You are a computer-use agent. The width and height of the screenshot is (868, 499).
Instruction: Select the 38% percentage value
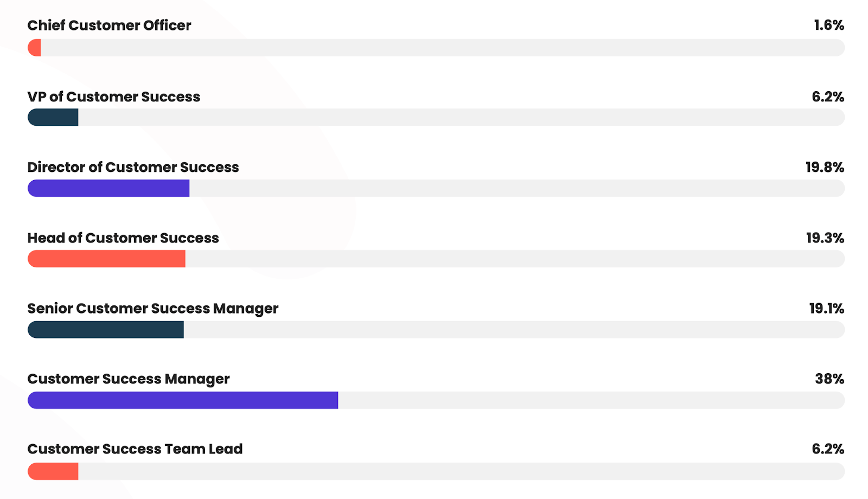pos(829,379)
